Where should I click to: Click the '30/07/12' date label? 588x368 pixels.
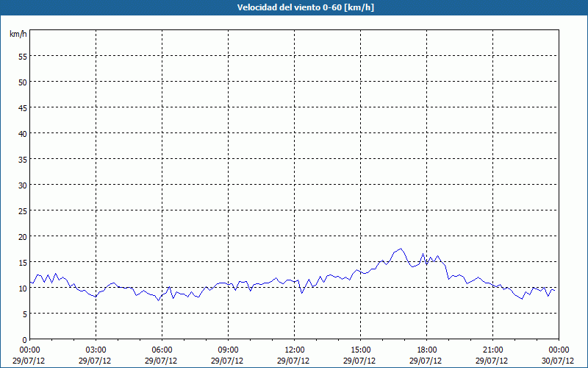[558, 361]
